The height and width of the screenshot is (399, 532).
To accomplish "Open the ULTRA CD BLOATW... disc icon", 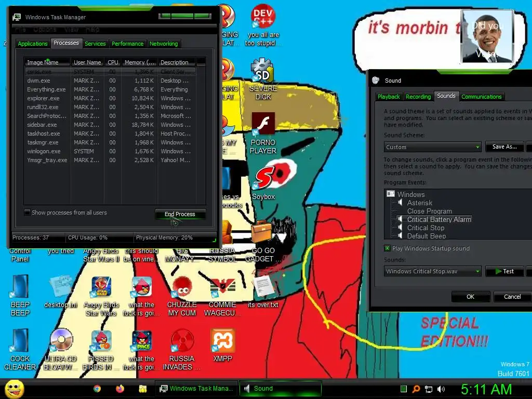I will tap(61, 340).
